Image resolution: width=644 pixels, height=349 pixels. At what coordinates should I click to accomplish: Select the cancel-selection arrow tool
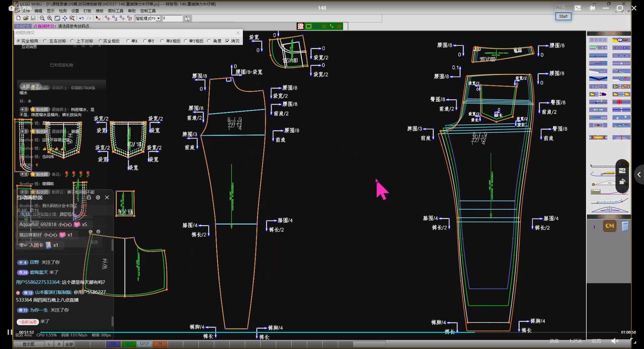coord(98,18)
